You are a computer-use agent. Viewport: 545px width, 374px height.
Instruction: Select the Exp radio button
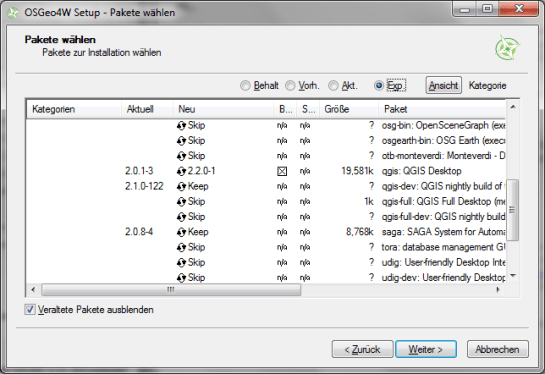click(379, 86)
